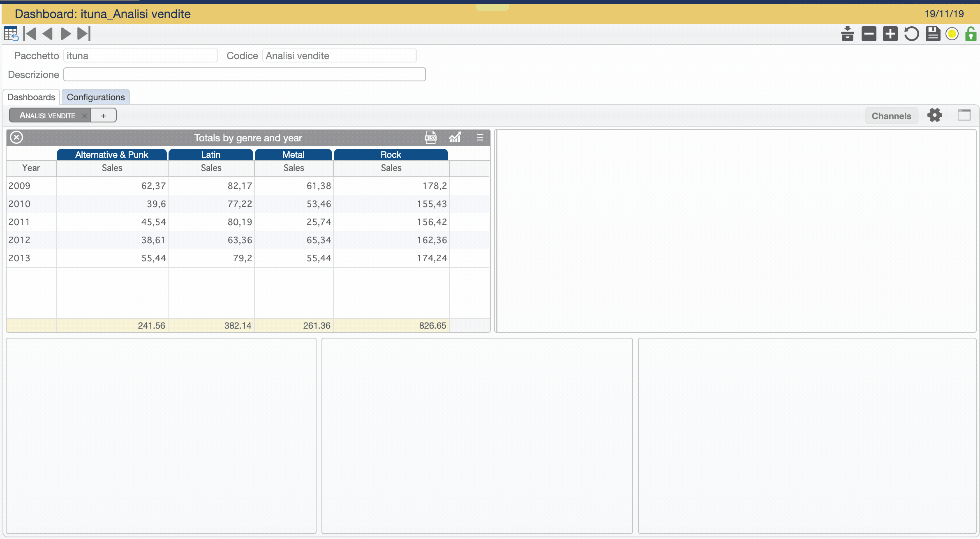The width and height of the screenshot is (980, 539).
Task: Select the 2010 year row
Action: point(248,204)
